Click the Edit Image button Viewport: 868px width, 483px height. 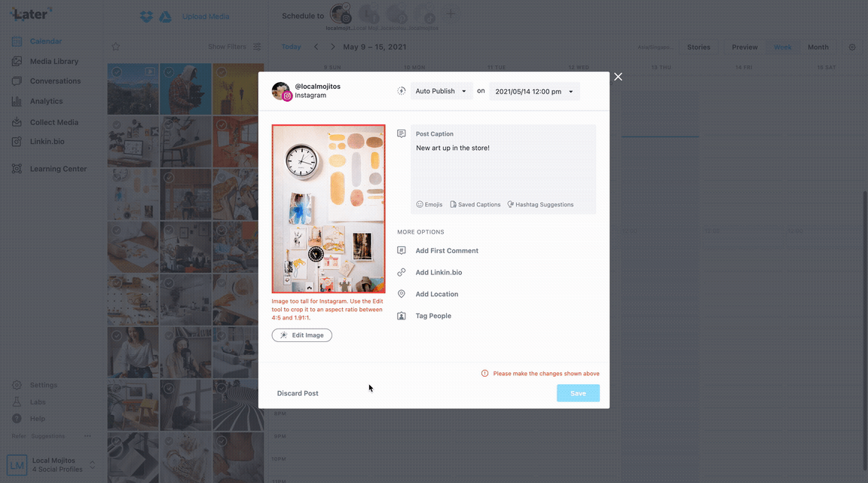pos(301,335)
